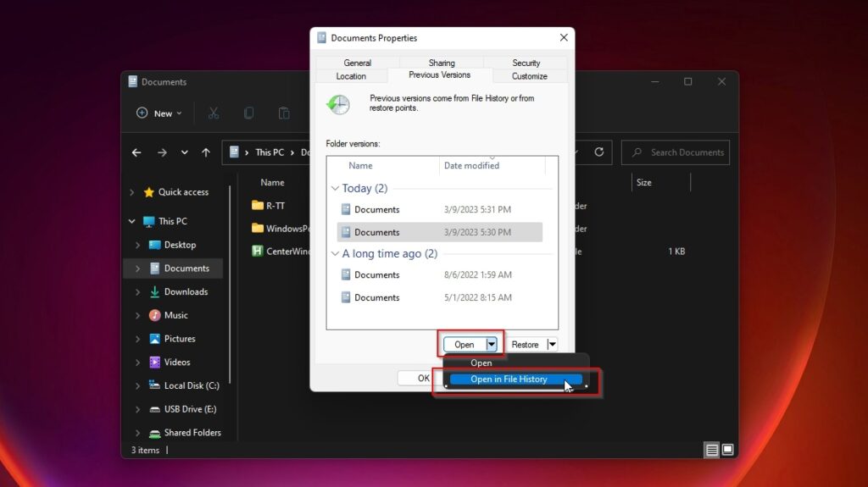Click the Search Documents field
The image size is (868, 487).
tap(676, 152)
